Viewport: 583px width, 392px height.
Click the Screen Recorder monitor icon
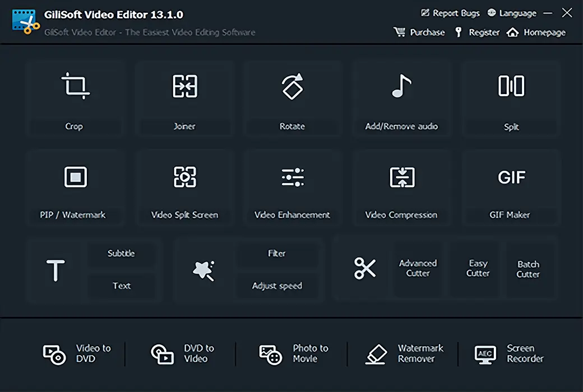[x=485, y=354]
